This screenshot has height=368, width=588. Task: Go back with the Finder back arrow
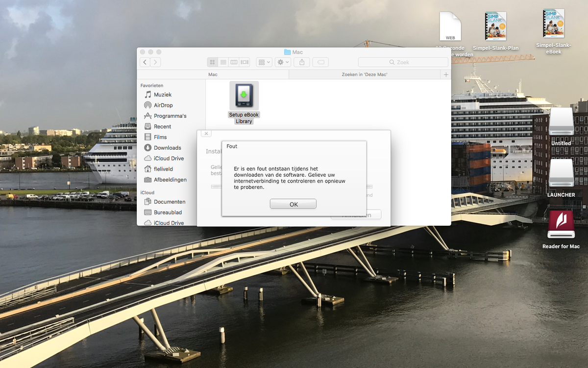pos(145,62)
